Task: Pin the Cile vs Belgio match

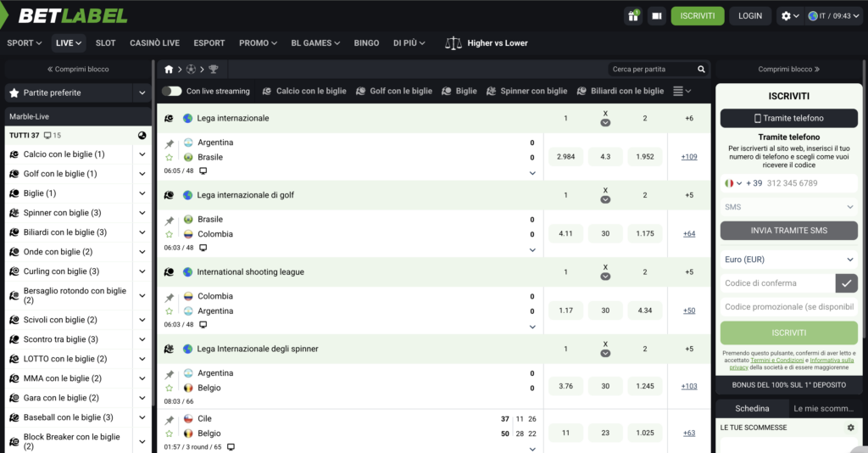Action: 170,420
